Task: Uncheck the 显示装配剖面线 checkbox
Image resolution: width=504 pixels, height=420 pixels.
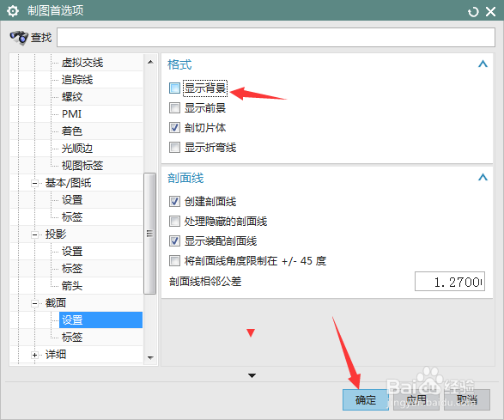Action: pos(174,240)
